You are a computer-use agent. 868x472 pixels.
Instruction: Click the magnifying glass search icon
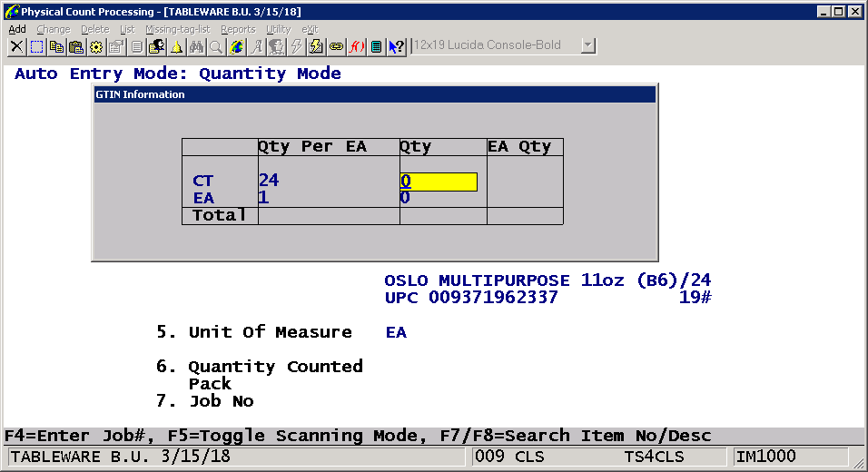coord(216,47)
